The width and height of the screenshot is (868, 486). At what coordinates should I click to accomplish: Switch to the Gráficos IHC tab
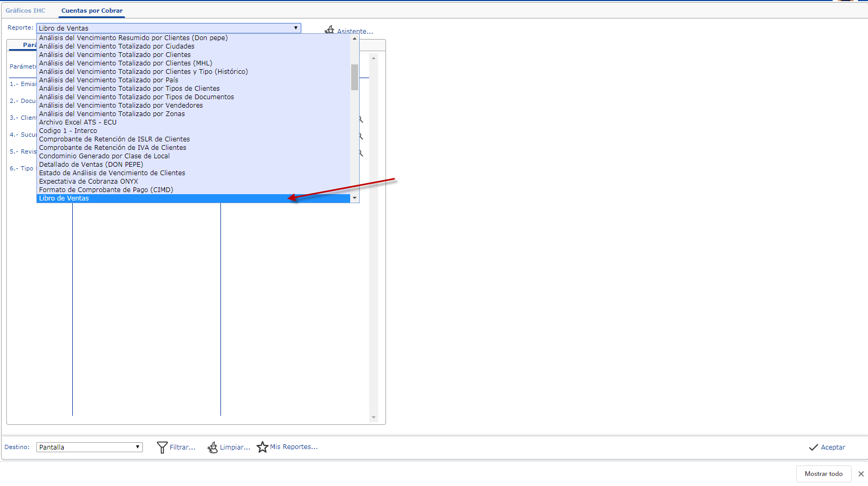tap(25, 11)
